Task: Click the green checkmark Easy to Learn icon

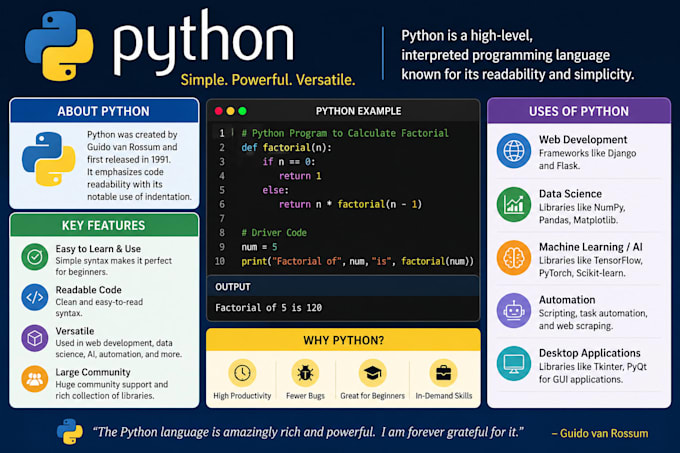Action: coord(35,257)
